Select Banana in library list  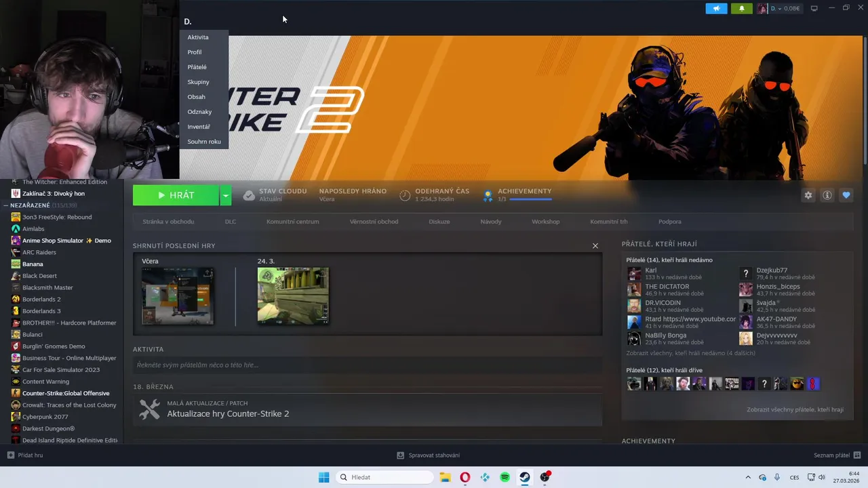(x=33, y=264)
